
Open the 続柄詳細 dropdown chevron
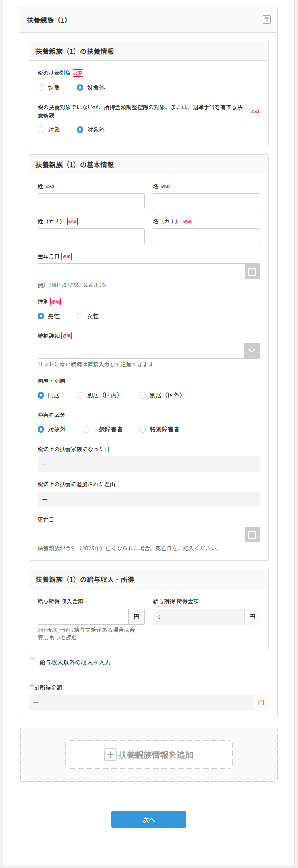[x=252, y=350]
